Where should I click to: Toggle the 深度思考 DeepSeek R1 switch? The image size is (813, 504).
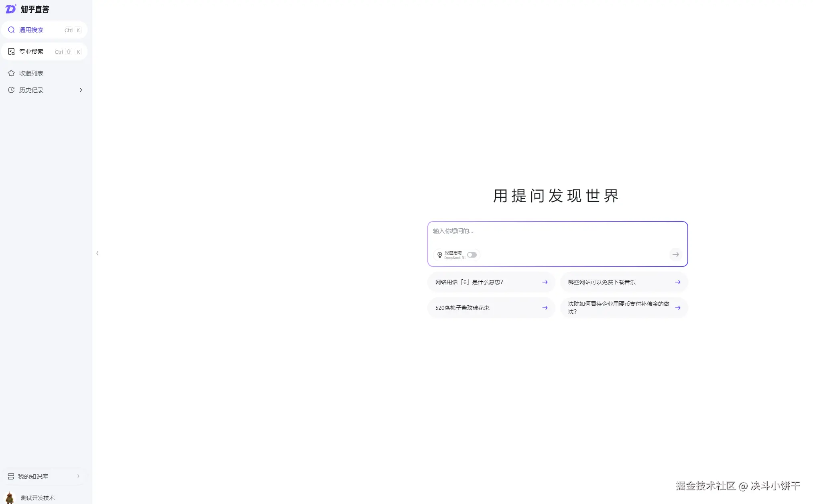click(472, 255)
